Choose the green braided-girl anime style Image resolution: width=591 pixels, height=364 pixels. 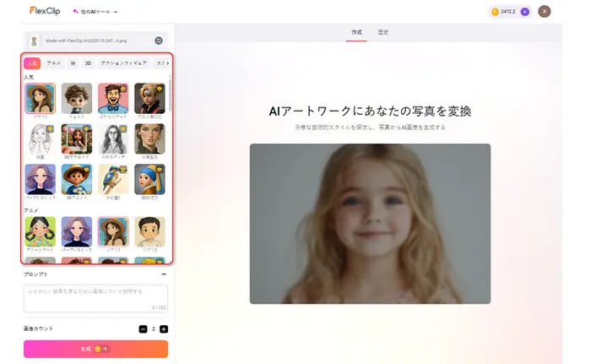40,231
